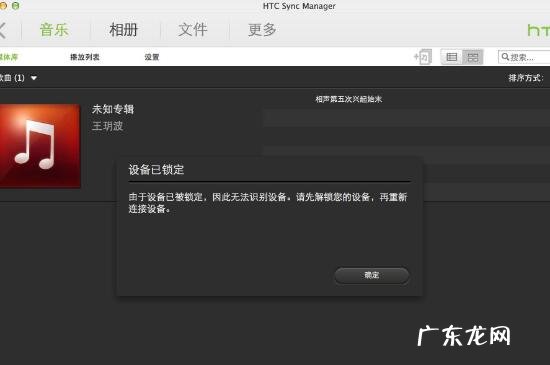Click inside the 搜索 search field
The image size is (550, 365).
point(524,57)
